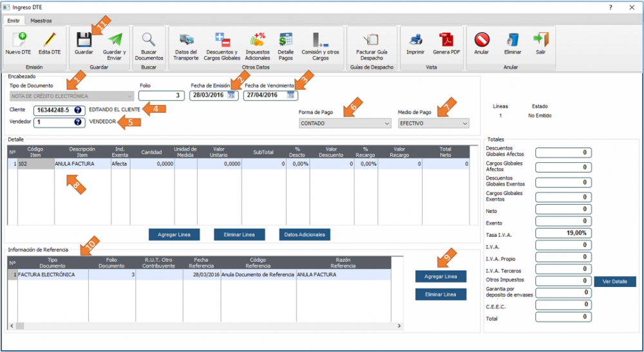Click the Edita DTE pencil icon
Viewport: 644px width, 352px height.
point(50,40)
